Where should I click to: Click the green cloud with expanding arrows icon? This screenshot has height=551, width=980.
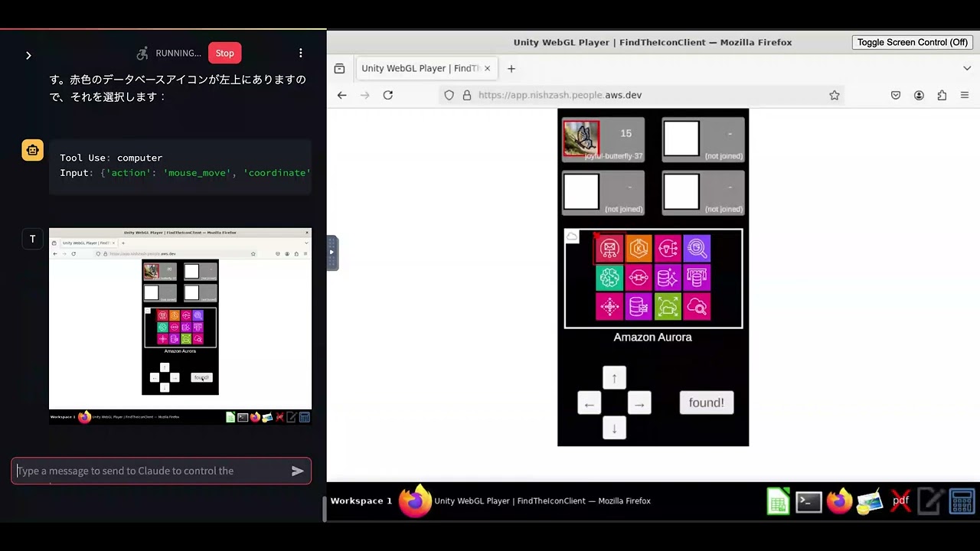pos(668,306)
